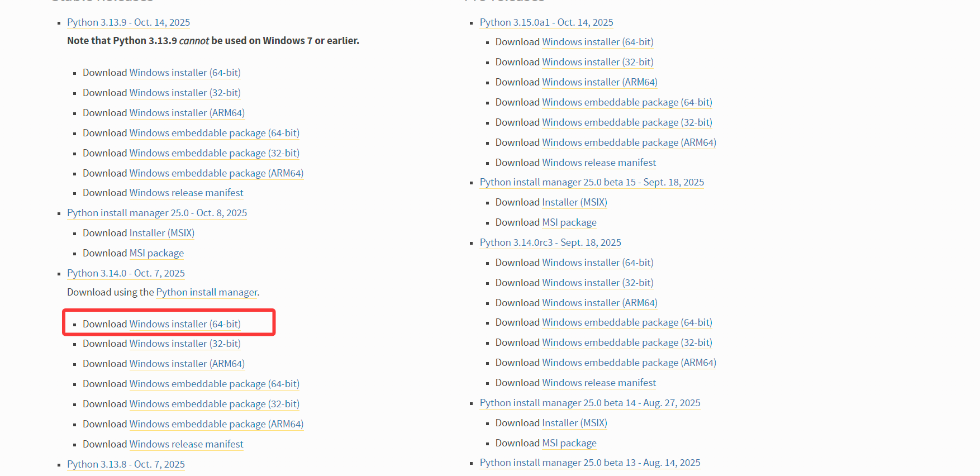Download Python 3.14.0 Windows installer (32-bit)
980x476 pixels.
pyautogui.click(x=185, y=344)
